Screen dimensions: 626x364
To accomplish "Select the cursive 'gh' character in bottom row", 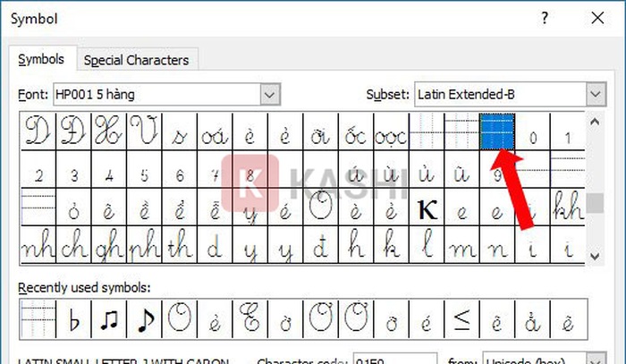I will (108, 244).
